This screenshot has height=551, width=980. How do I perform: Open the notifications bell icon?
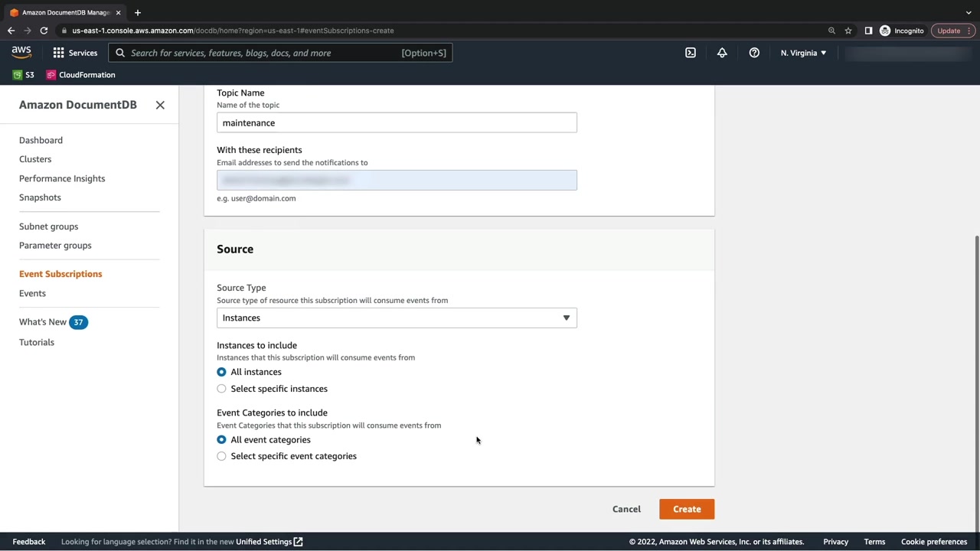pyautogui.click(x=722, y=53)
